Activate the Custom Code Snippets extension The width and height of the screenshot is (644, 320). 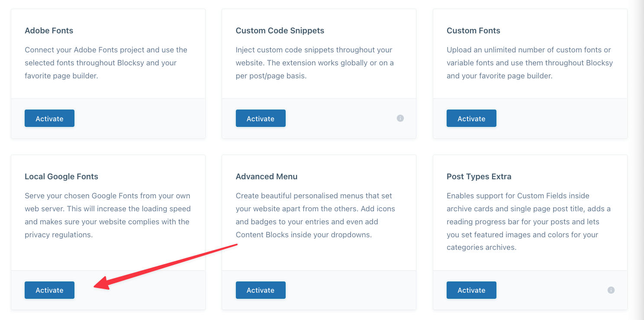click(x=261, y=118)
